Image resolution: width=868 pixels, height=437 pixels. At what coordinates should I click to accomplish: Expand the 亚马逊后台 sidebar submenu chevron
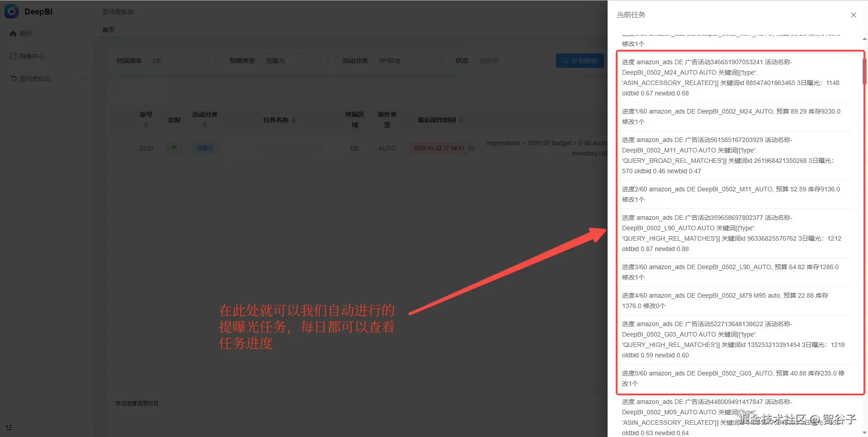click(x=83, y=79)
